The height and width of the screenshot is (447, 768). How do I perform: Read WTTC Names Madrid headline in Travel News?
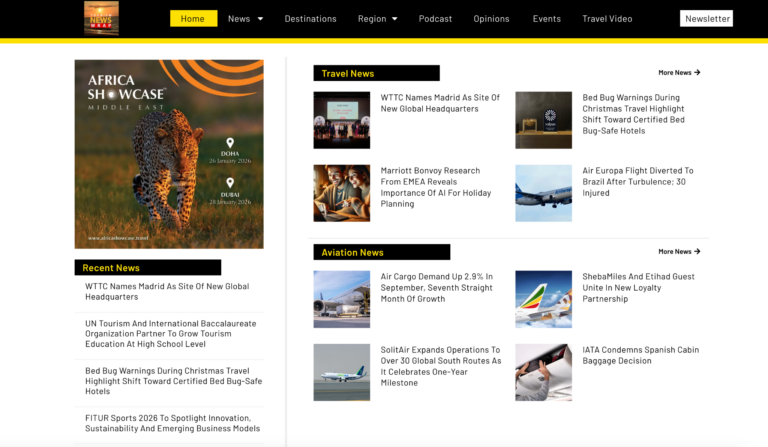440,103
